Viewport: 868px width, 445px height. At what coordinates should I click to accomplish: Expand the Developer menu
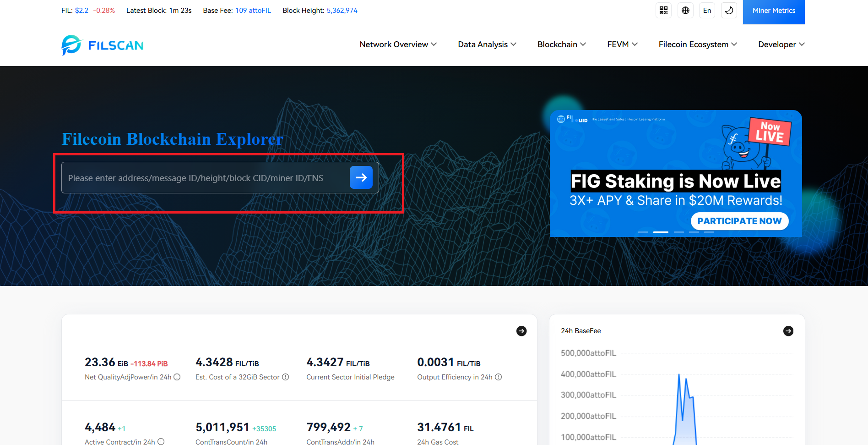coord(781,44)
